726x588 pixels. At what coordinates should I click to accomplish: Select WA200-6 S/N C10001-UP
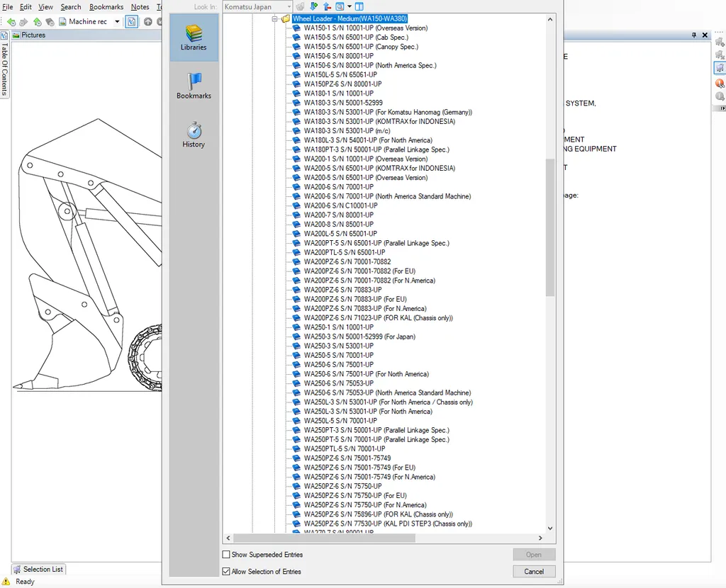[x=341, y=205]
